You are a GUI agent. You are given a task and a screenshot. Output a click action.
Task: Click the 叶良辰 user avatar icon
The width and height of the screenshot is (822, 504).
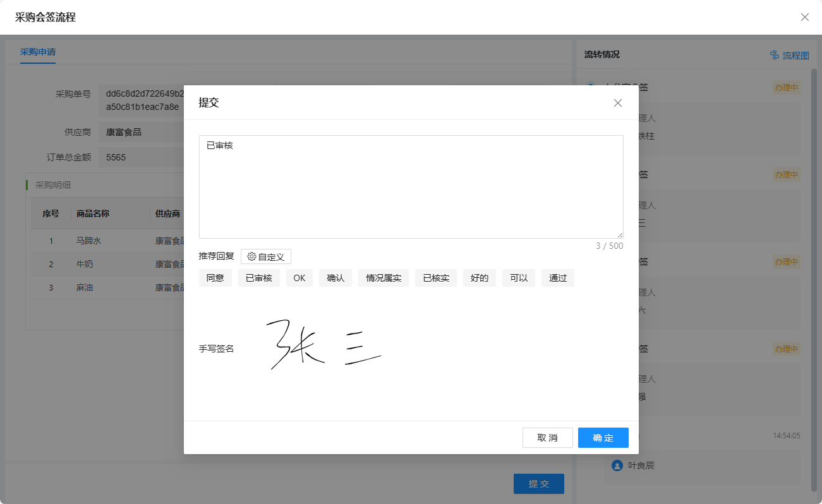pyautogui.click(x=617, y=465)
